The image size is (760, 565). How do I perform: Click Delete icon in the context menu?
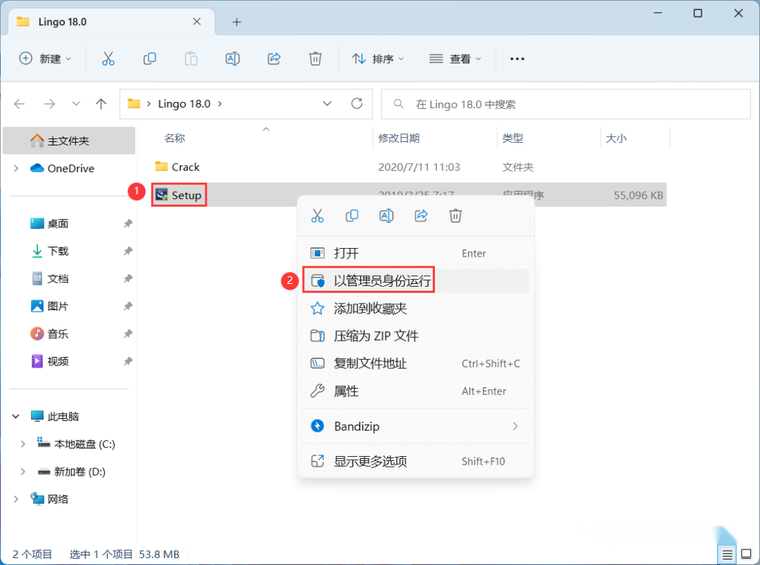pos(455,216)
